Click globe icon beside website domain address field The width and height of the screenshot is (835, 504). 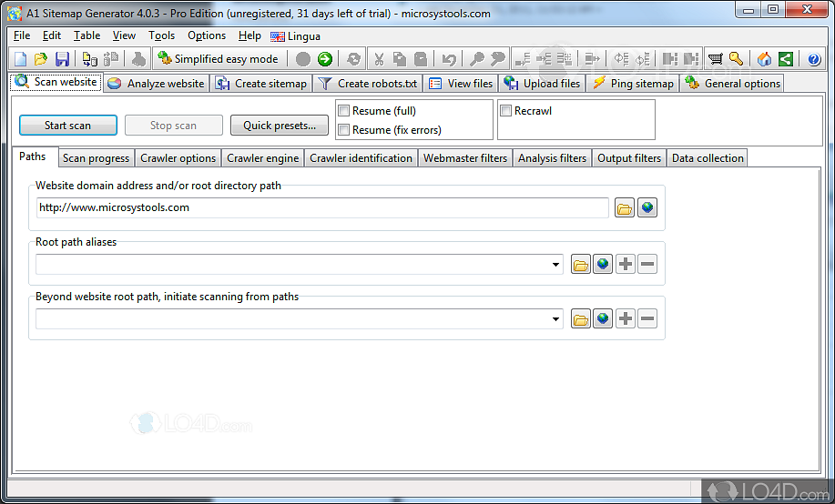[x=647, y=207]
